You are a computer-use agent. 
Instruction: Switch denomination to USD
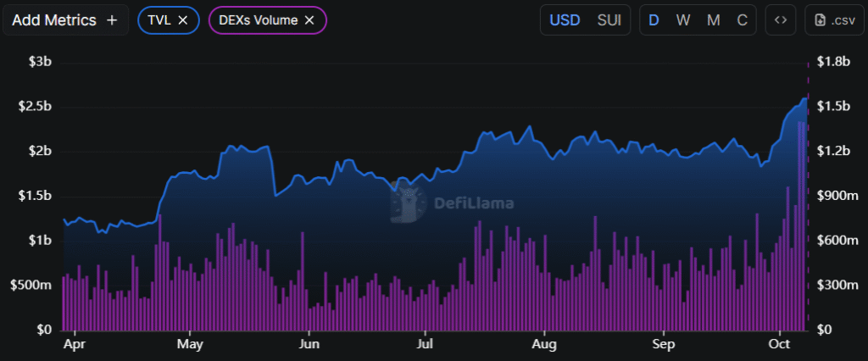(x=566, y=19)
